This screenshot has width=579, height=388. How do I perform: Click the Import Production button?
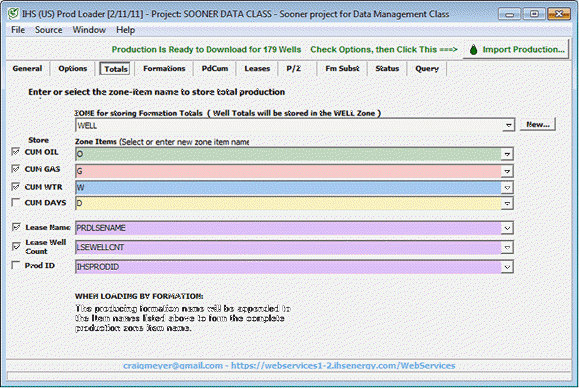[x=516, y=49]
